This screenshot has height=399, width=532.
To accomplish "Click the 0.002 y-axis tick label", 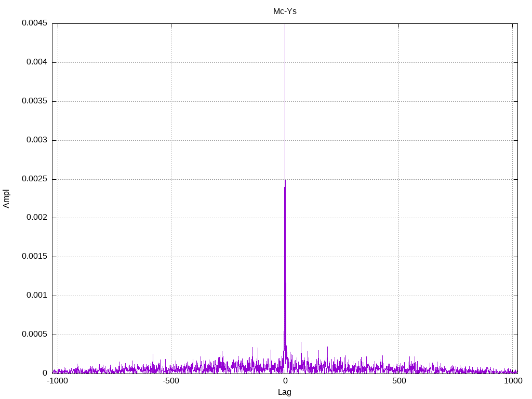I will coord(37,217).
